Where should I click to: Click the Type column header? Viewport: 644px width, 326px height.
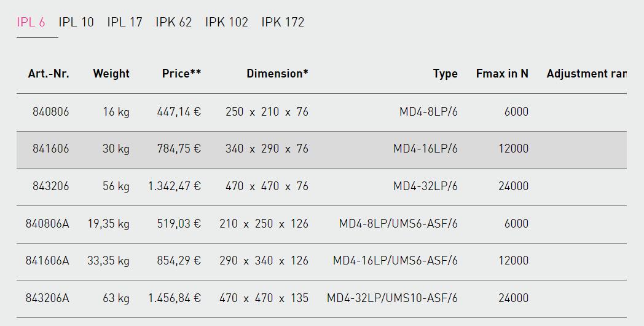click(x=446, y=74)
